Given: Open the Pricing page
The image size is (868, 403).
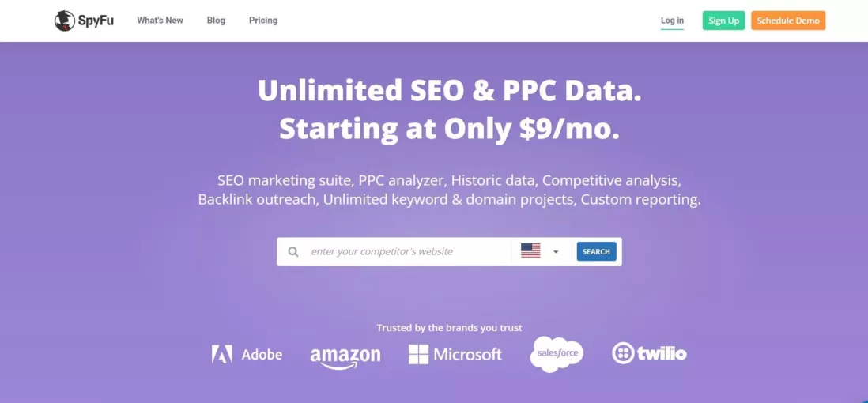Looking at the screenshot, I should (x=263, y=21).
